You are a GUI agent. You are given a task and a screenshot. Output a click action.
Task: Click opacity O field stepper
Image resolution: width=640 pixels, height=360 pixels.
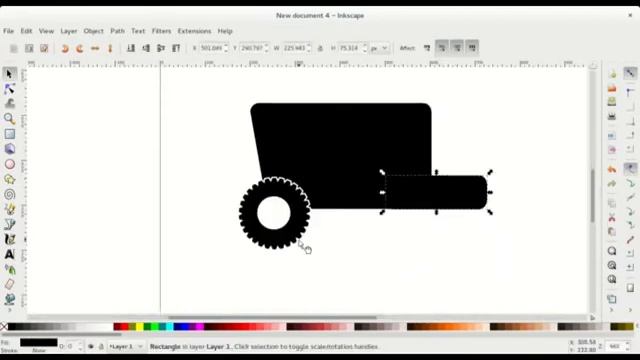click(x=80, y=347)
